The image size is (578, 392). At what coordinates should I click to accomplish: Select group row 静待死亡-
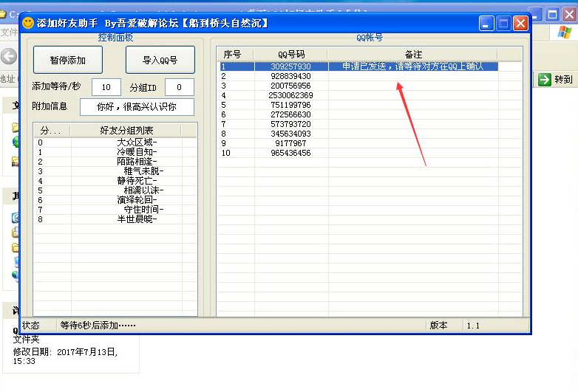pos(115,181)
